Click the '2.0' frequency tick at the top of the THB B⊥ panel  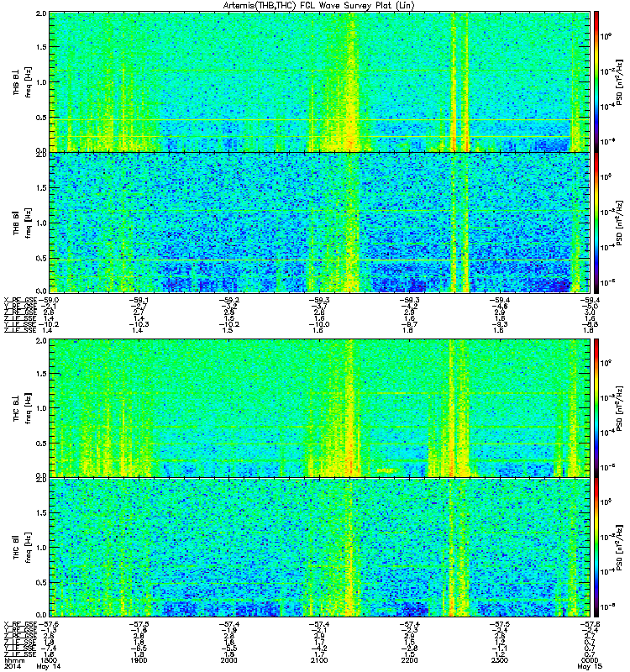coord(41,13)
